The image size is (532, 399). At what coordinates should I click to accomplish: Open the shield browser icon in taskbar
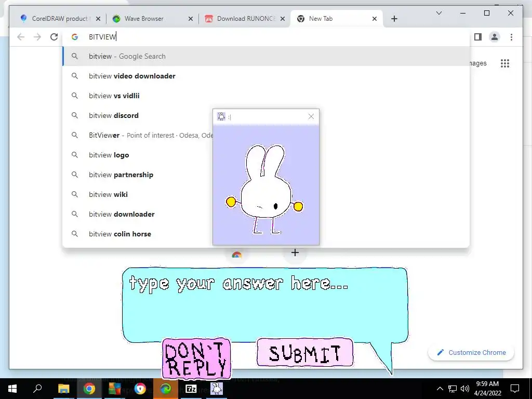pos(140,389)
